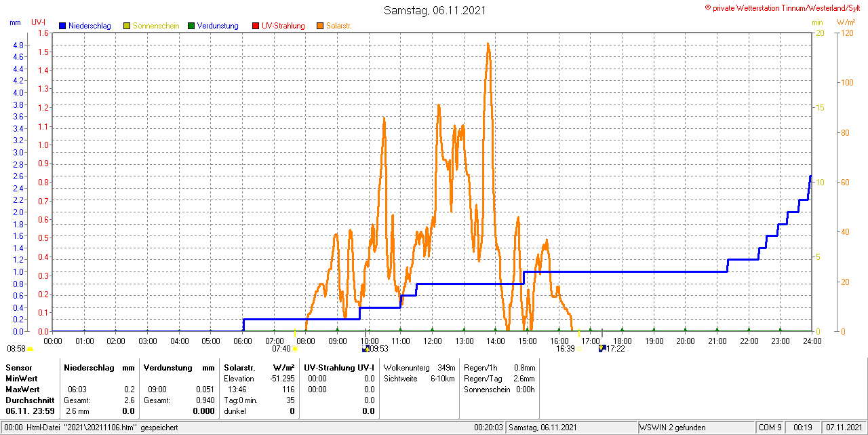Click the Sensor column header
Screen dimensions: 868x435
point(19,367)
